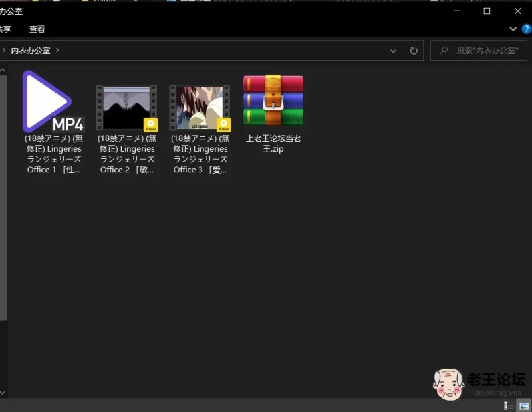532x412 pixels.
Task: Switch to details view layout
Action: [509, 405]
